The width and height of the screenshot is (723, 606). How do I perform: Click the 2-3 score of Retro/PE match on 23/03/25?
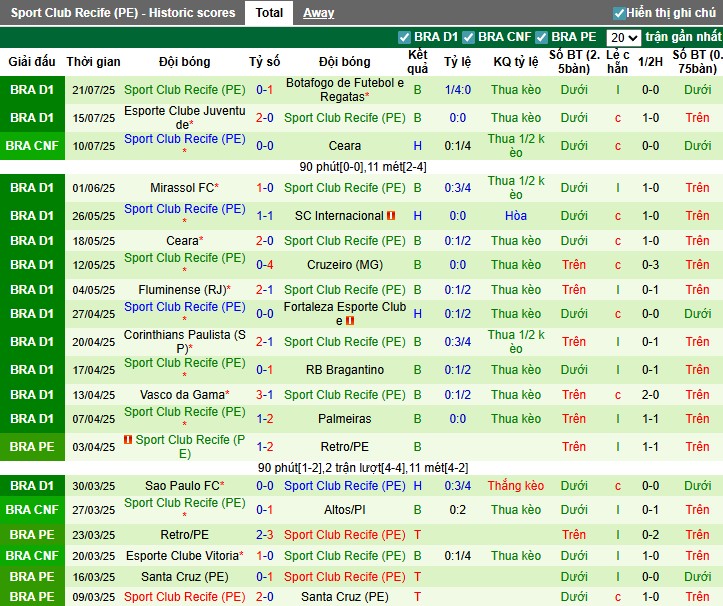point(265,535)
